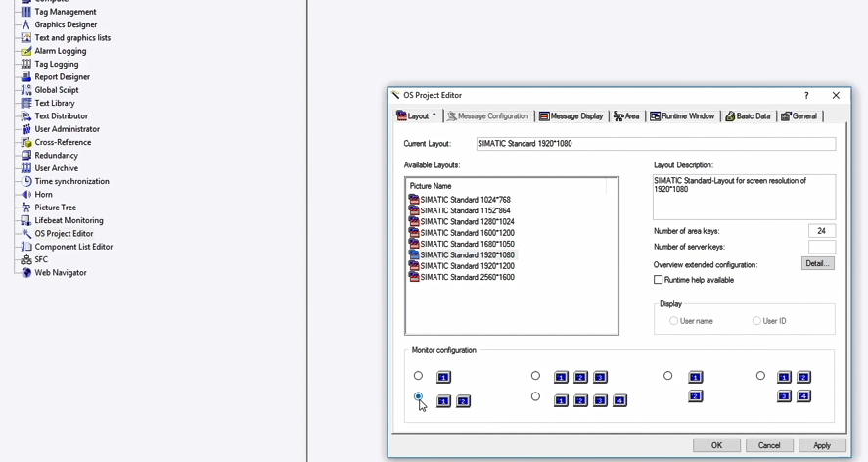Select the Redundancy icon
Viewport: 868px width, 462px height.
tap(26, 155)
